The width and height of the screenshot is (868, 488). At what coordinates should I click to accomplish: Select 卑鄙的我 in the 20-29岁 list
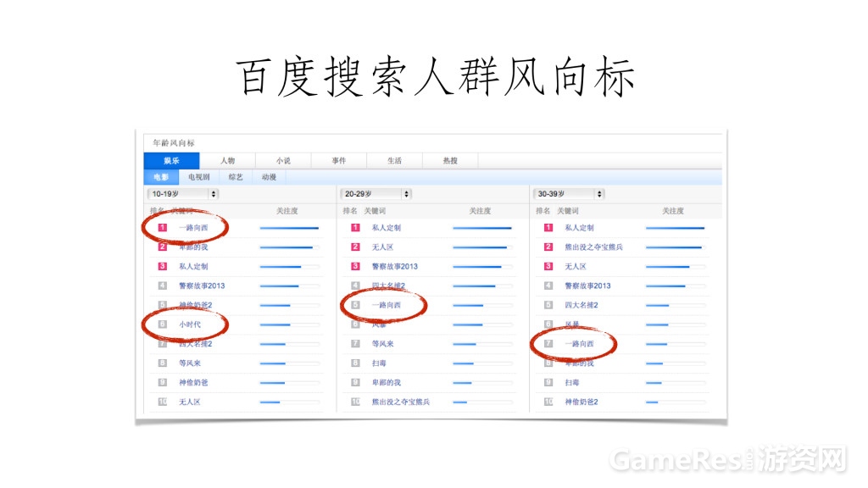click(387, 382)
